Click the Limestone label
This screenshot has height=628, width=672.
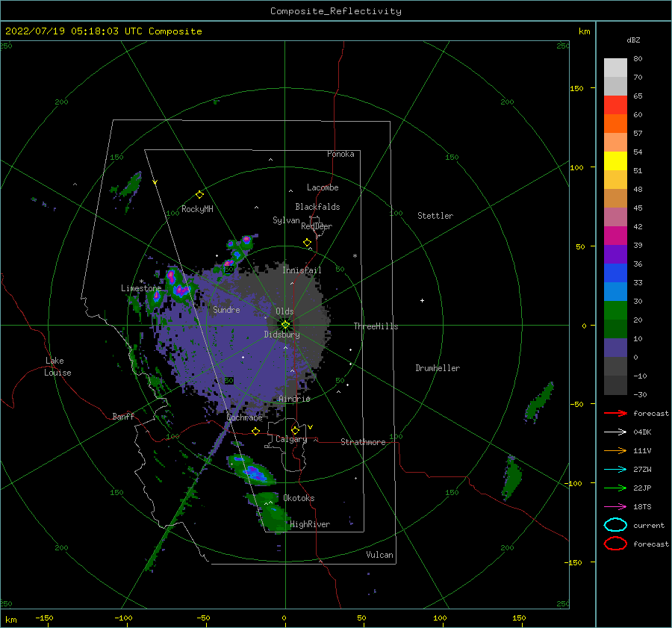tap(141, 288)
